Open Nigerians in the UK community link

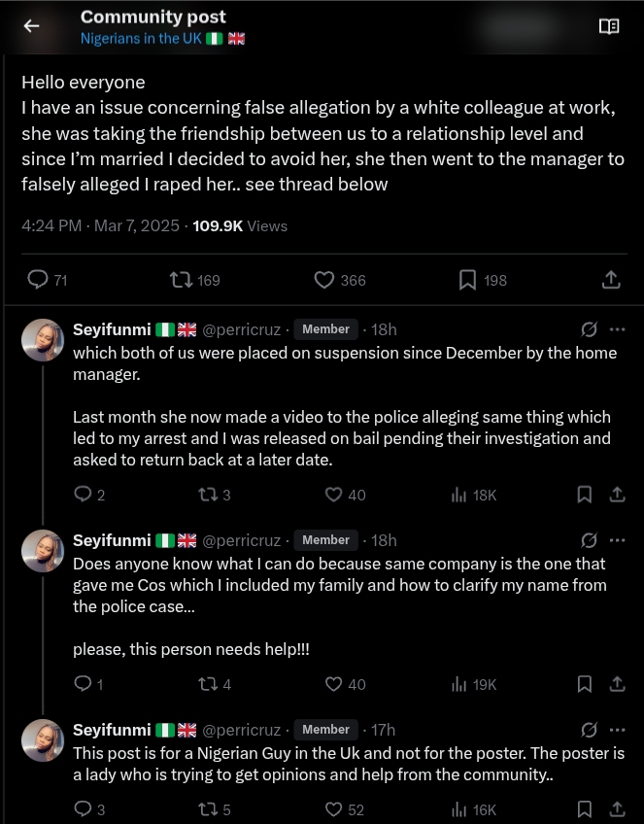[x=142, y=39]
